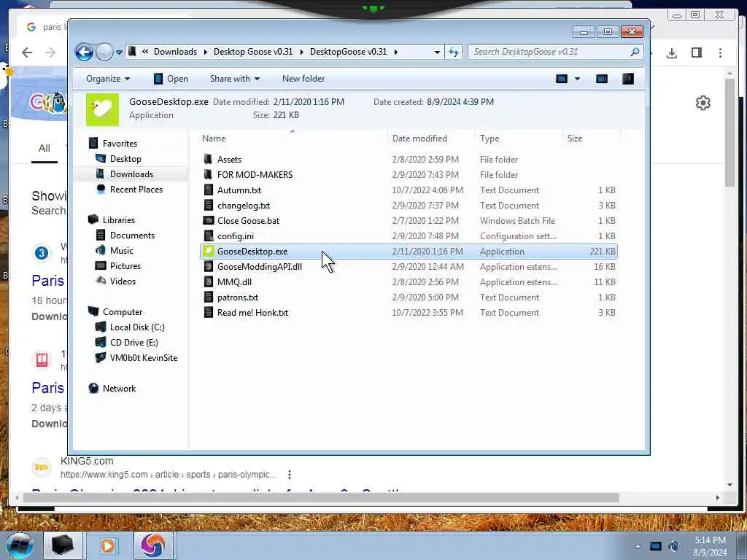
Task: Select the MMQ.dll file
Action: coord(234,282)
